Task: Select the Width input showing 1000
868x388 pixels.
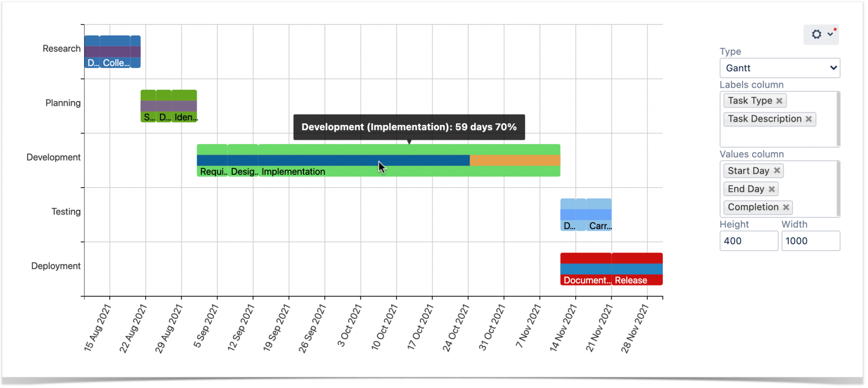Action: pos(811,240)
